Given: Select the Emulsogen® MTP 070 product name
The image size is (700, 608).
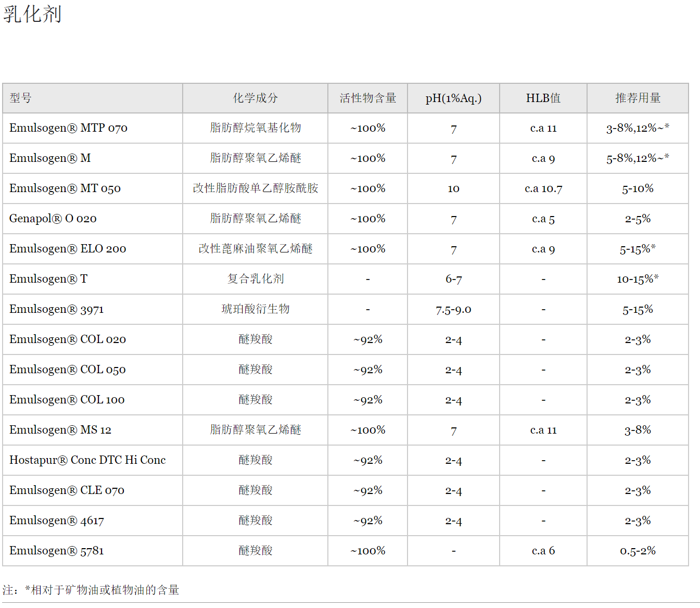Looking at the screenshot, I should tap(68, 128).
